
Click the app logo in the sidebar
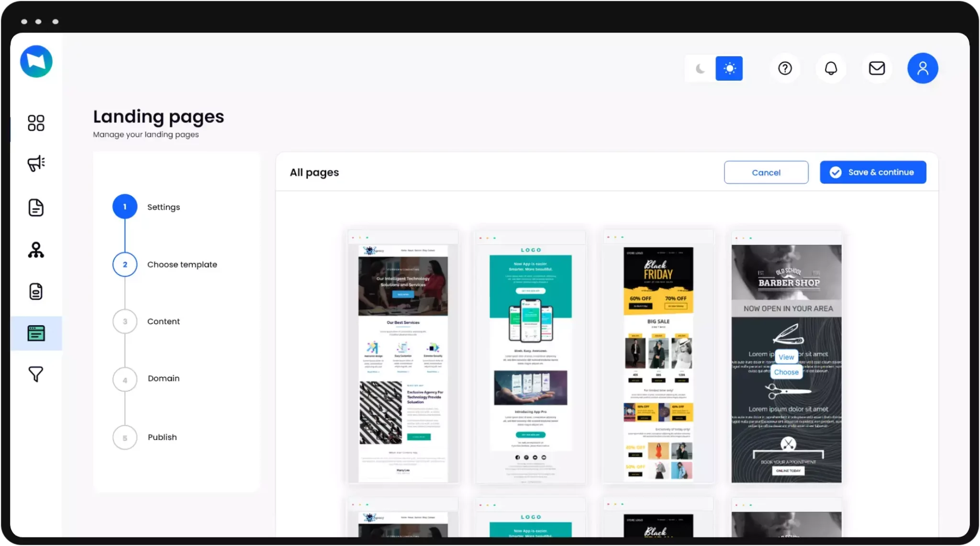point(36,62)
